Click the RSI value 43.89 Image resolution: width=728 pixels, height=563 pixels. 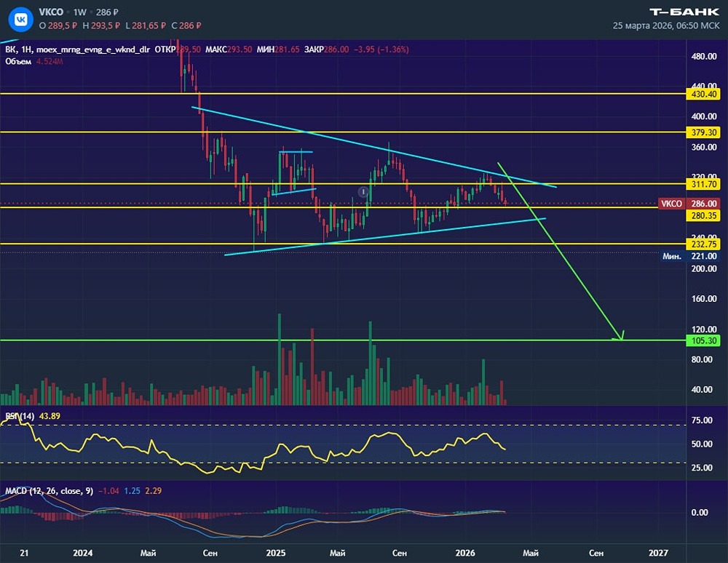(x=50, y=416)
